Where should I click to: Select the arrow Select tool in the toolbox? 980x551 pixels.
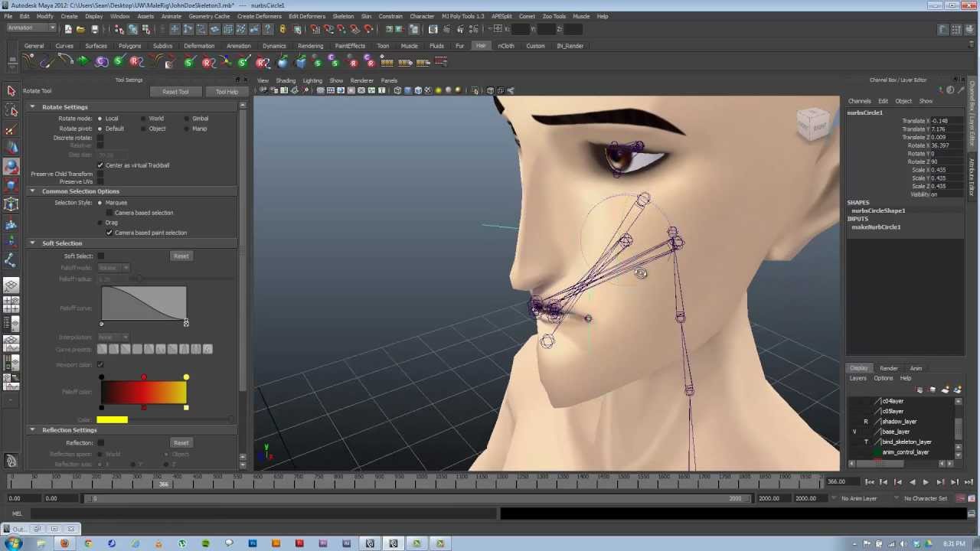pyautogui.click(x=11, y=91)
